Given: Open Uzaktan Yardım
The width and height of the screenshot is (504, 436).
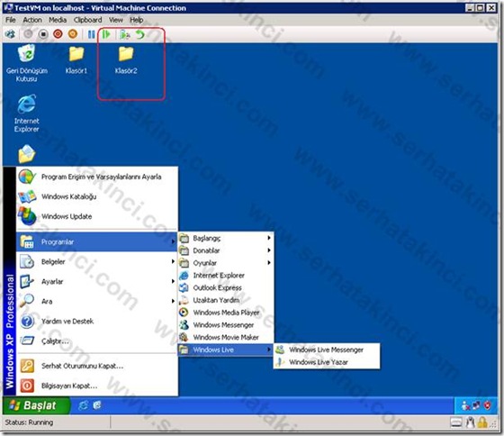Looking at the screenshot, I should (x=226, y=300).
